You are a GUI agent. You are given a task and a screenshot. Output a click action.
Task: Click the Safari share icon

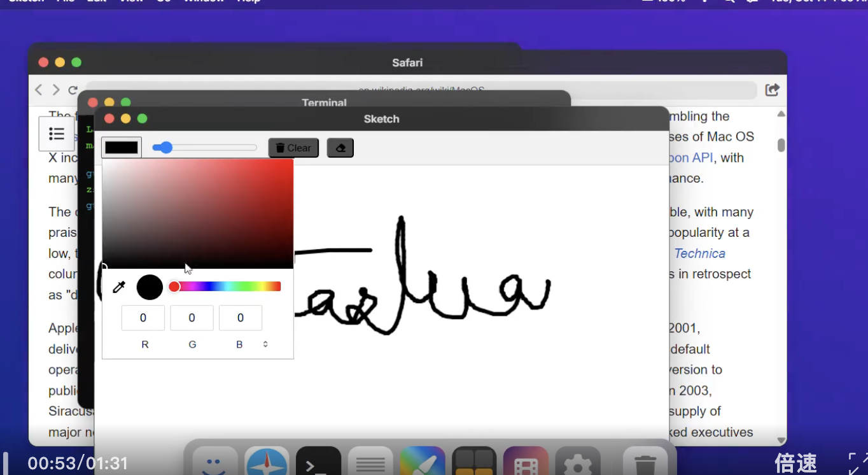click(772, 90)
